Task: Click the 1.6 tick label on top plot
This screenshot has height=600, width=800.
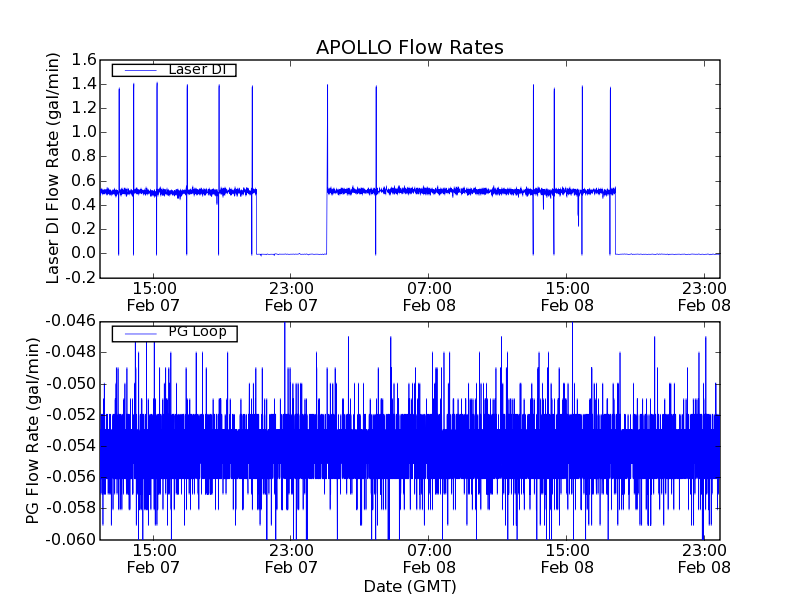Action: point(84,60)
